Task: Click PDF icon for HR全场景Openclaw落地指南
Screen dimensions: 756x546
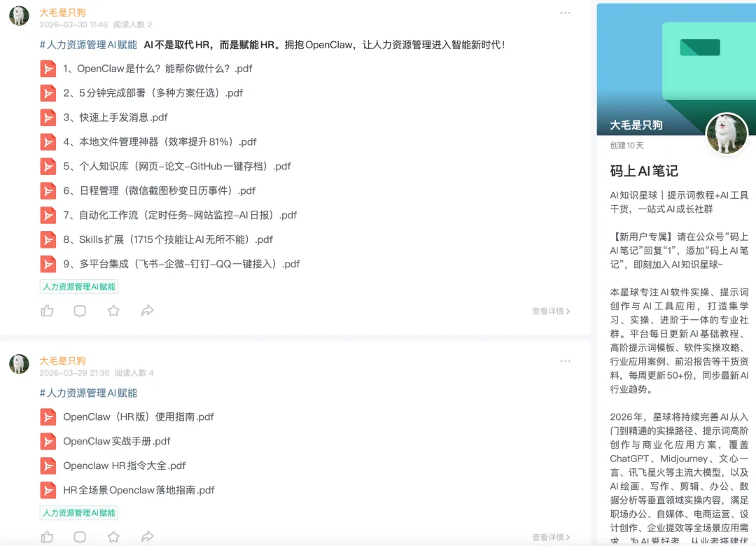Action: point(48,491)
